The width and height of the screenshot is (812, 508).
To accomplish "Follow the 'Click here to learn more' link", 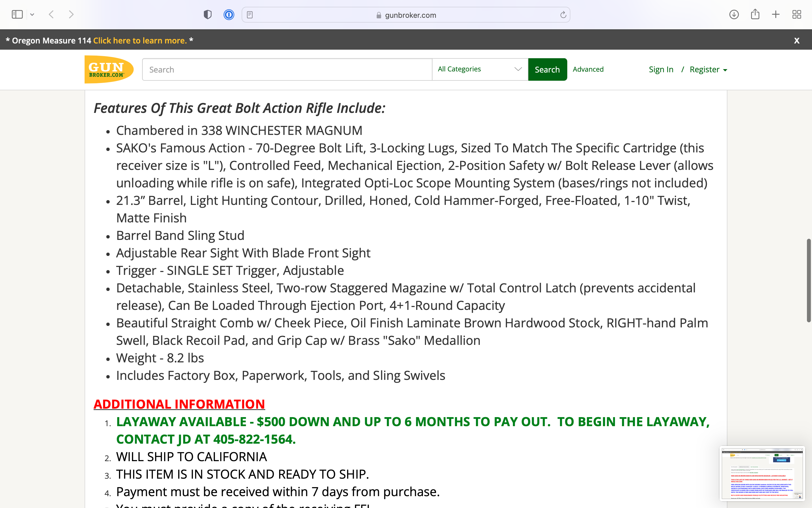I will pyautogui.click(x=140, y=40).
